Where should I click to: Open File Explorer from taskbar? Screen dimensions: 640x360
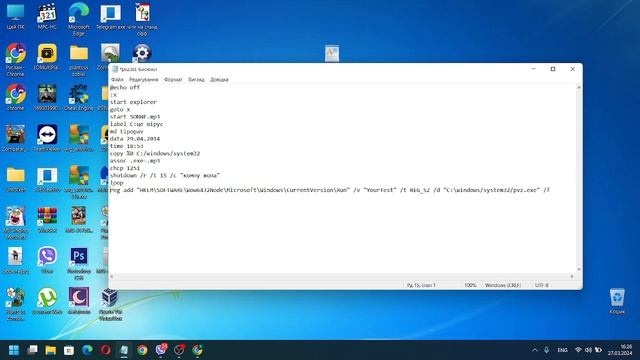coord(51,350)
